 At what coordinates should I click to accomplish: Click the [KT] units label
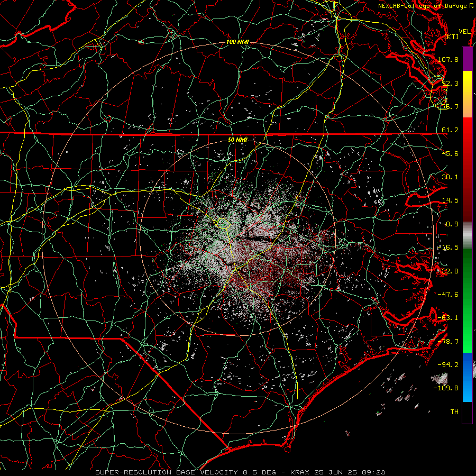click(x=452, y=36)
